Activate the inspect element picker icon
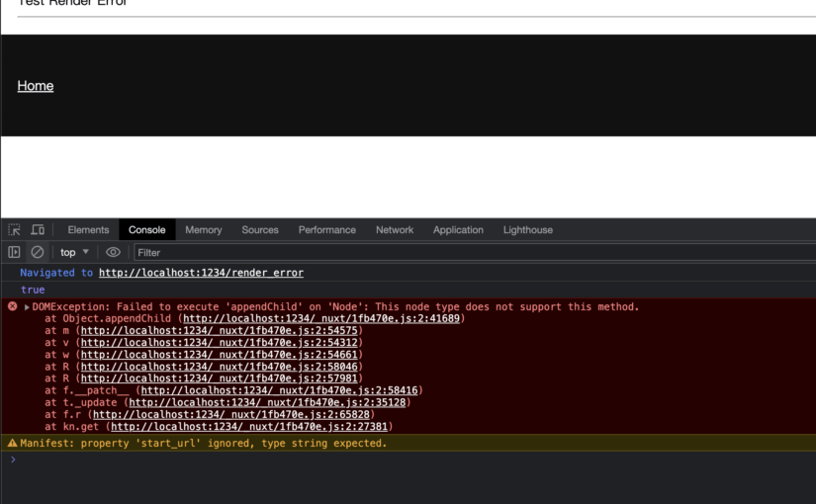Image resolution: width=816 pixels, height=504 pixels. (14, 229)
